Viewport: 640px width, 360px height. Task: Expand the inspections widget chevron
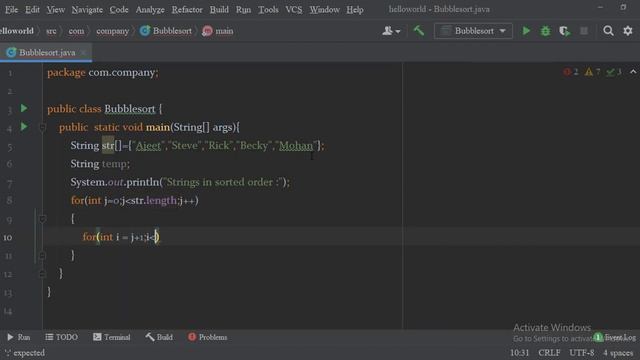[633, 72]
